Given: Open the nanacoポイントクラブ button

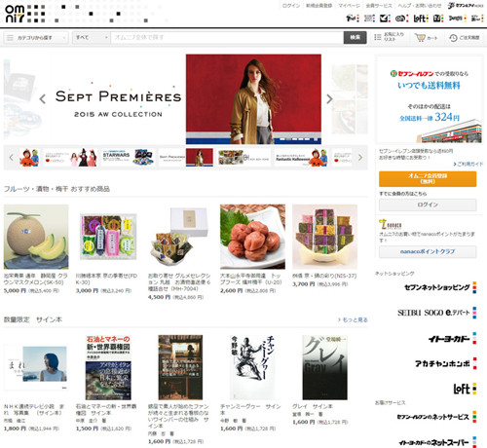Looking at the screenshot, I should click(x=428, y=251).
